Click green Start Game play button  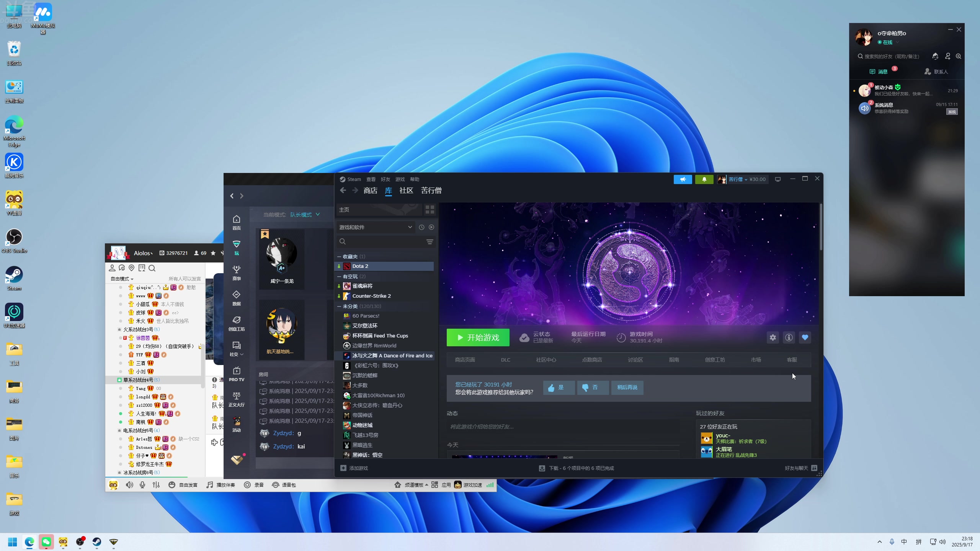pos(478,337)
